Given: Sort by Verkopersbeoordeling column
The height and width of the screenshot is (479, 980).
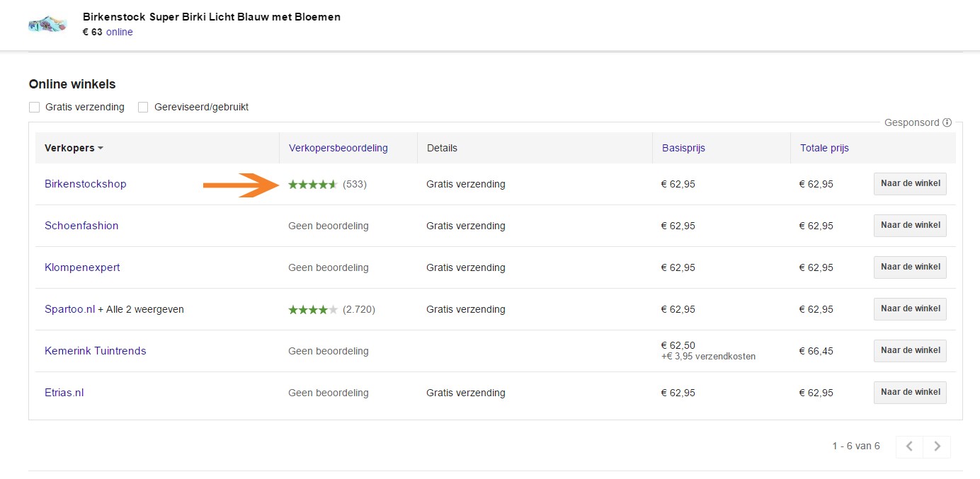Looking at the screenshot, I should tap(338, 148).
